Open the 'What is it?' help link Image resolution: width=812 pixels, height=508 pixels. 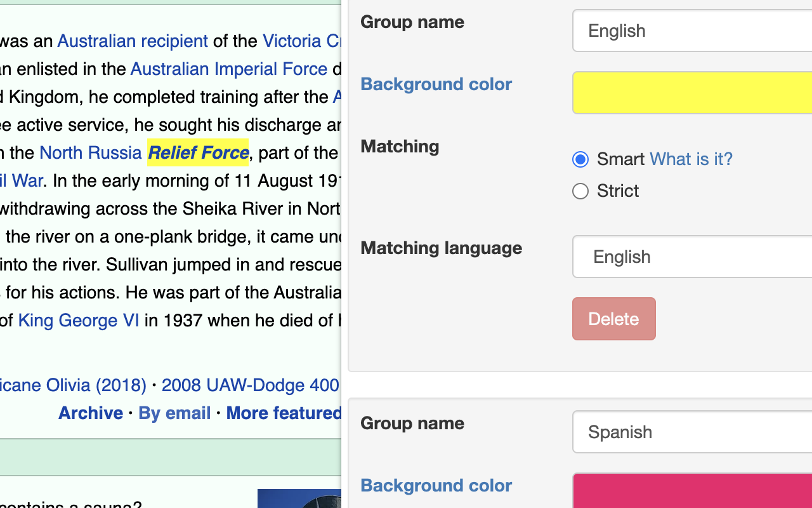[691, 159]
